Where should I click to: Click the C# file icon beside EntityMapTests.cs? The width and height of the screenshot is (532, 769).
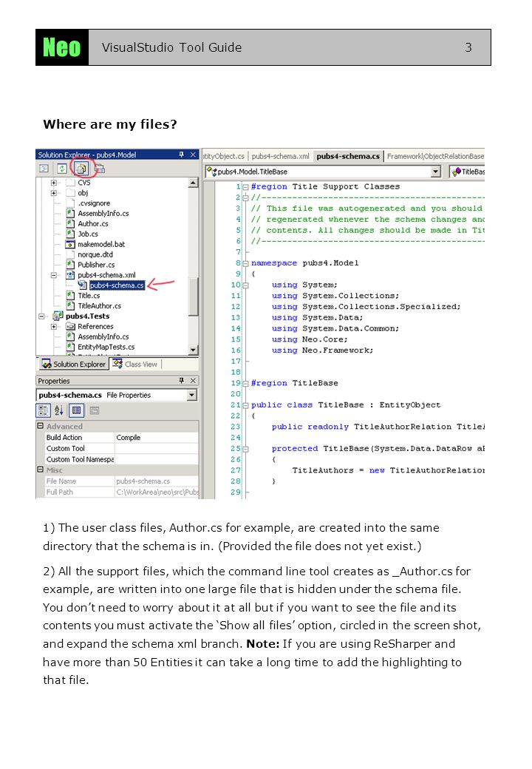pyautogui.click(x=70, y=348)
